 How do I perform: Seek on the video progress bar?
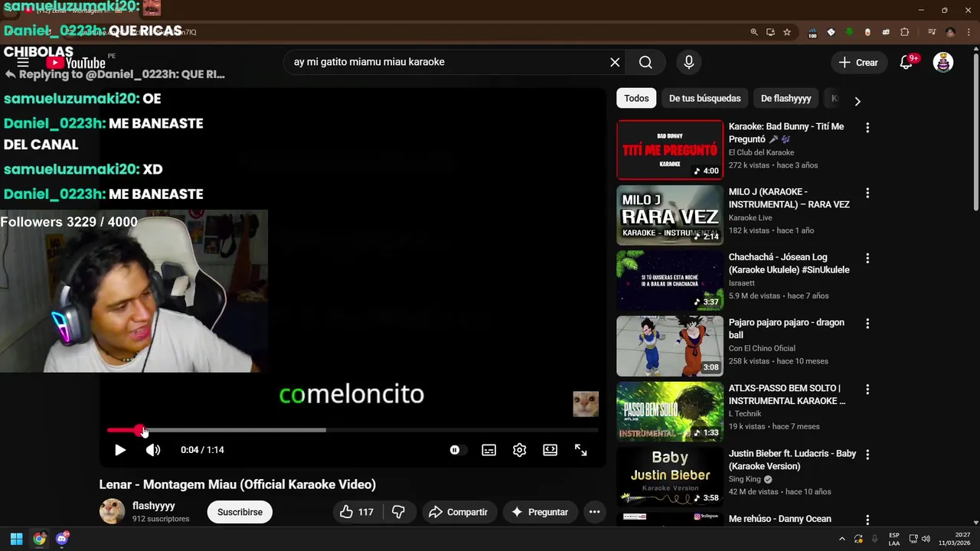(x=352, y=430)
